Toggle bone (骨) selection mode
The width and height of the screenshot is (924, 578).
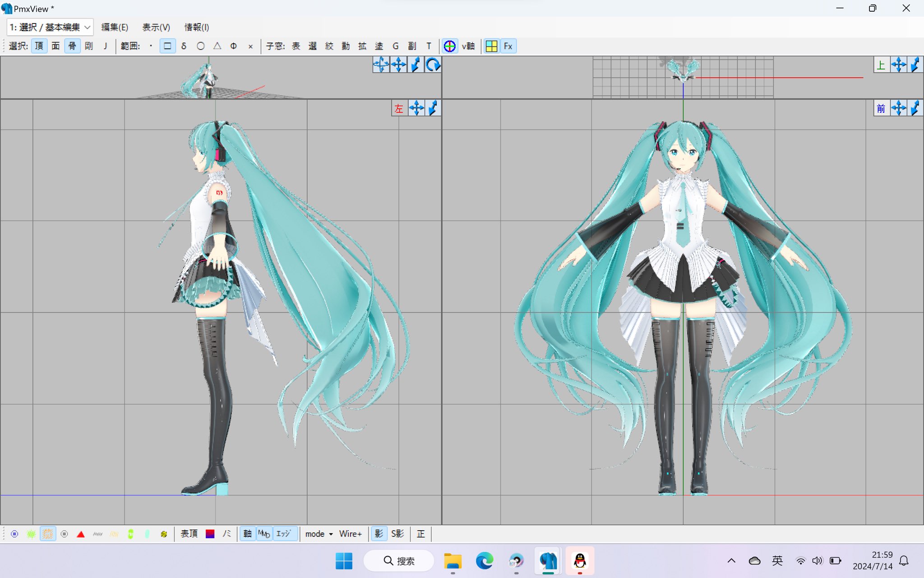(x=72, y=46)
